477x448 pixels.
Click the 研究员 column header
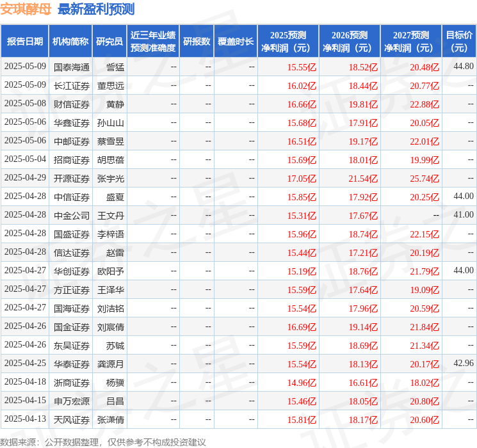point(109,42)
